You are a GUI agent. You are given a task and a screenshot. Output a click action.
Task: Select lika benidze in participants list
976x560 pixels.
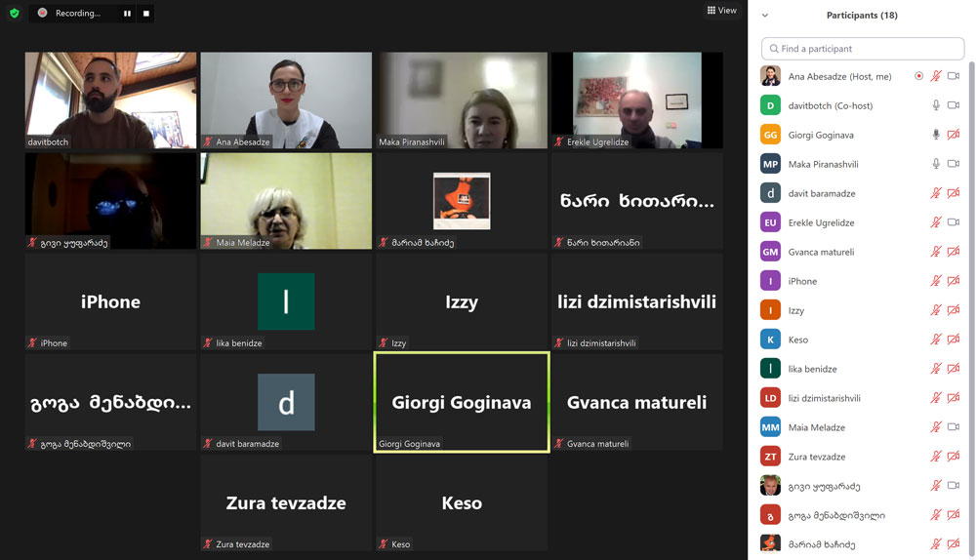812,369
